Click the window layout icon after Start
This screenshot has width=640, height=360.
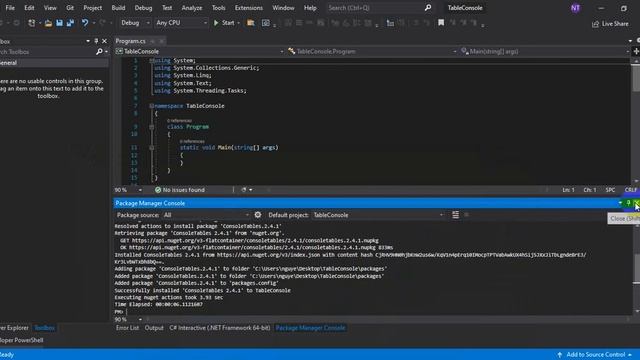[x=266, y=23]
